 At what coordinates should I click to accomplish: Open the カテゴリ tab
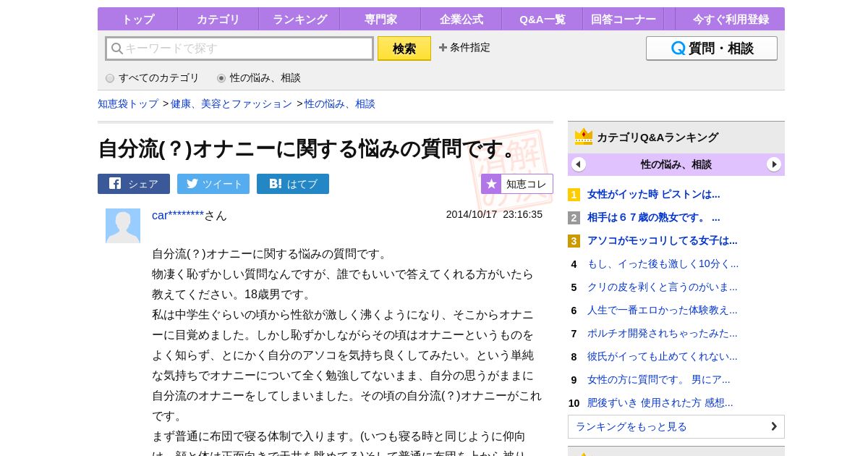[218, 20]
